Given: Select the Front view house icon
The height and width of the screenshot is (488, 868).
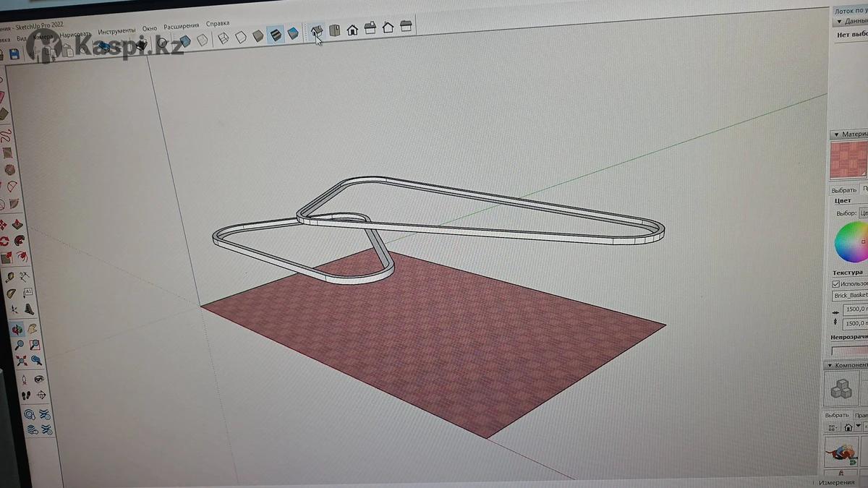Looking at the screenshot, I should [x=352, y=30].
